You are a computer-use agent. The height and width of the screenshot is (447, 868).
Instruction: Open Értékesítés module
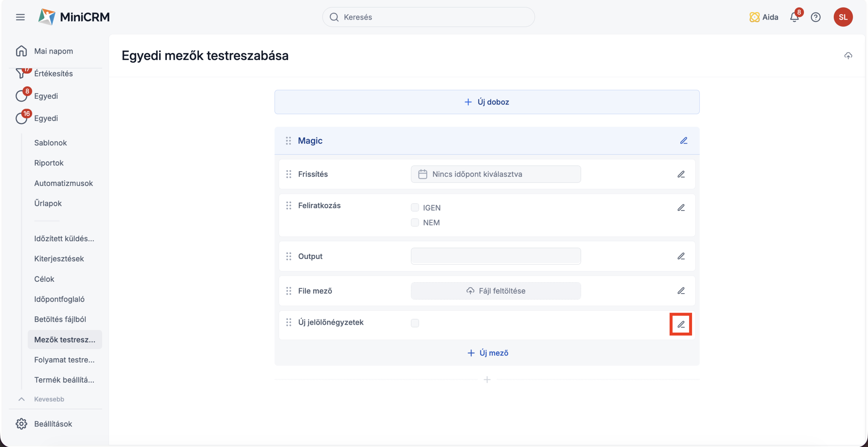pos(54,73)
